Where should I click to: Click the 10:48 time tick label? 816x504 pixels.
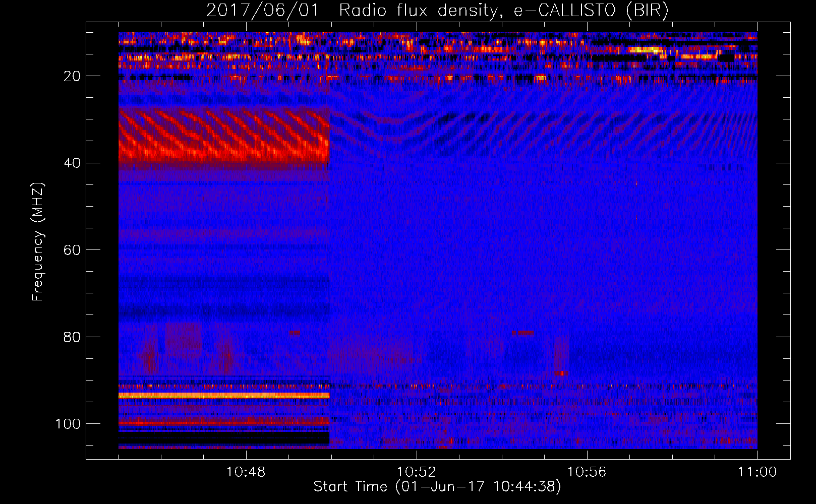[246, 472]
